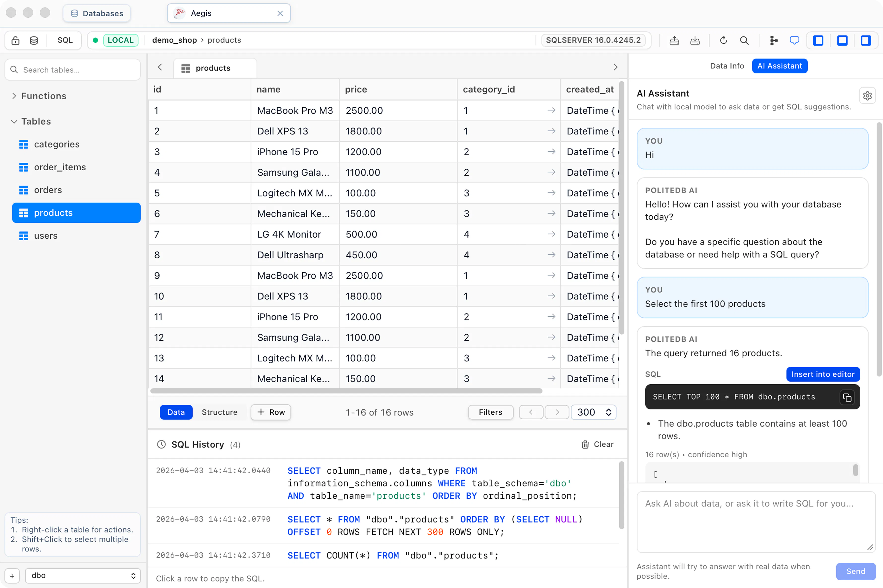Focus the Search tables input
This screenshot has width=883, height=588.
73,70
